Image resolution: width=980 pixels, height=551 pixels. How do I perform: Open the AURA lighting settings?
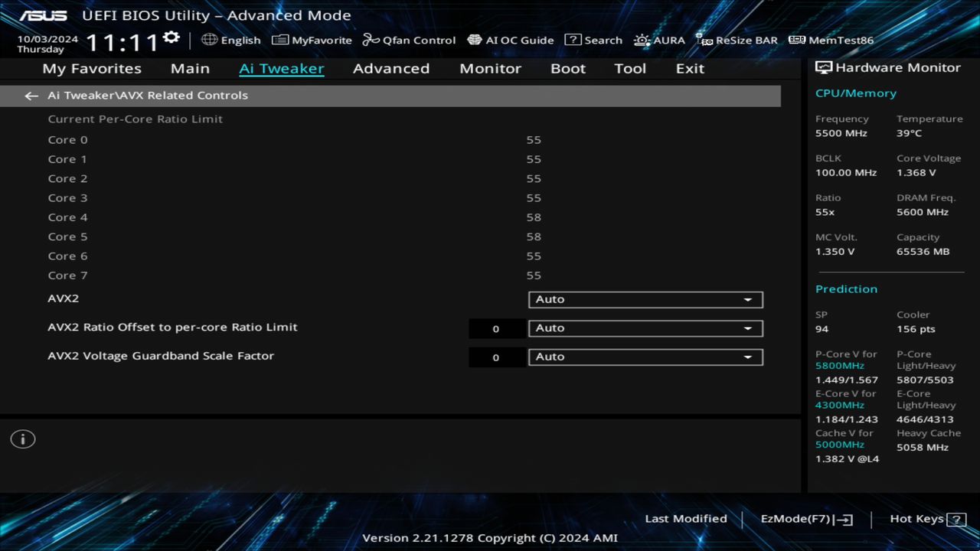tap(659, 40)
